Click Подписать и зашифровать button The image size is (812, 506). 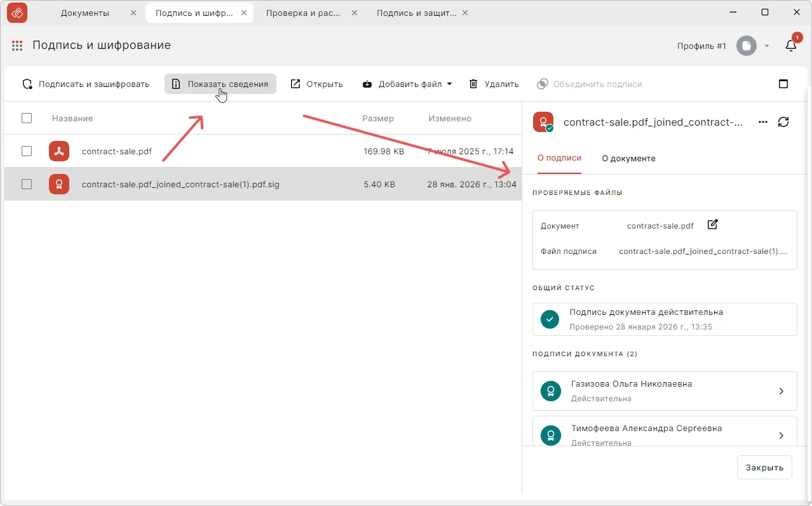[x=86, y=84]
